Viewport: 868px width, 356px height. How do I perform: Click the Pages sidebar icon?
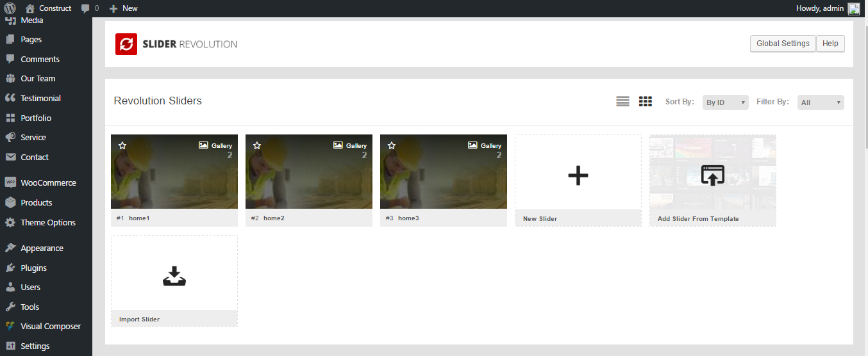coord(10,39)
